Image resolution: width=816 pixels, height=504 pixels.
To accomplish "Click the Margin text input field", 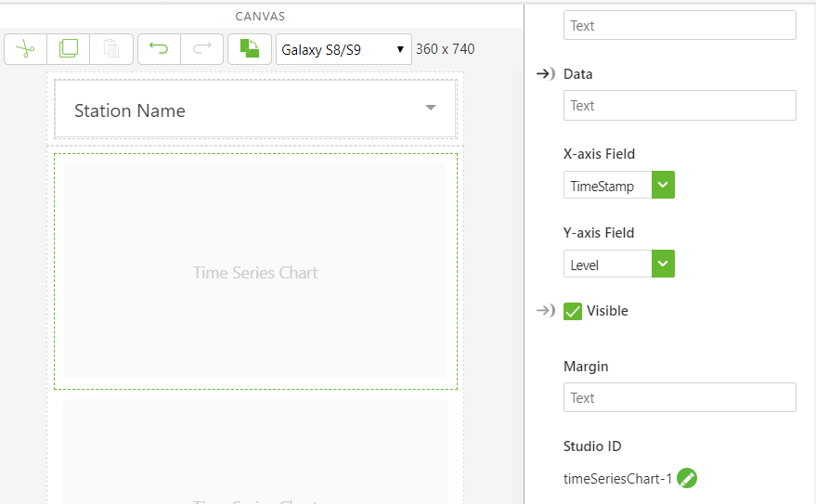I will click(680, 397).
